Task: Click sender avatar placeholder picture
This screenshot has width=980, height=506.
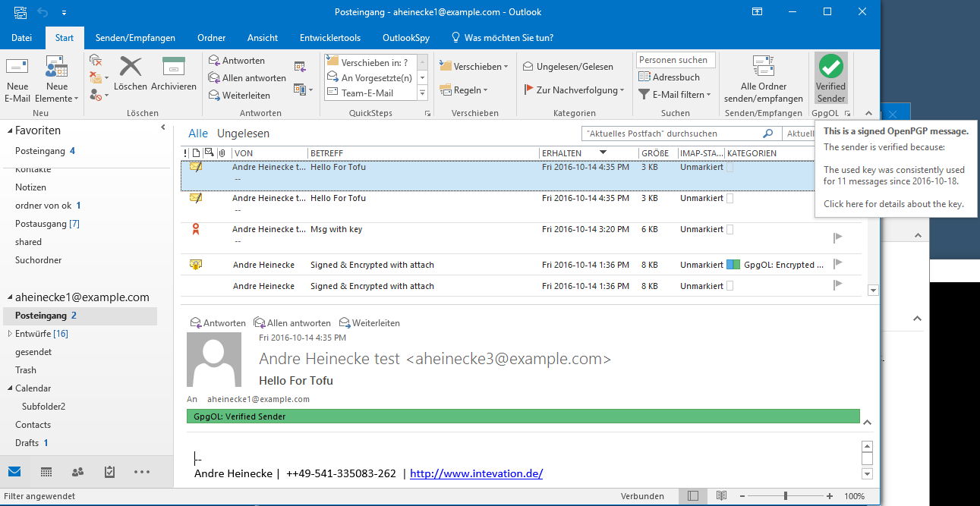Action: pos(214,360)
